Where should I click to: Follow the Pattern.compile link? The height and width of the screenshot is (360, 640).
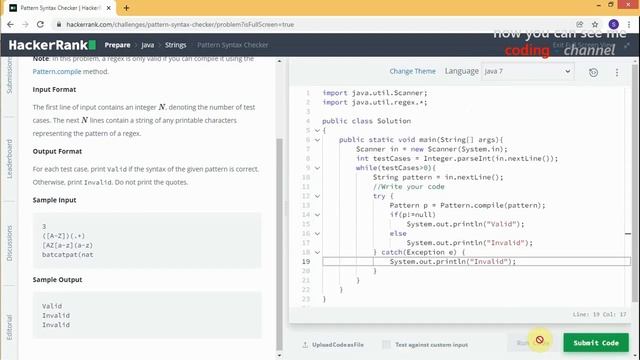click(x=57, y=71)
